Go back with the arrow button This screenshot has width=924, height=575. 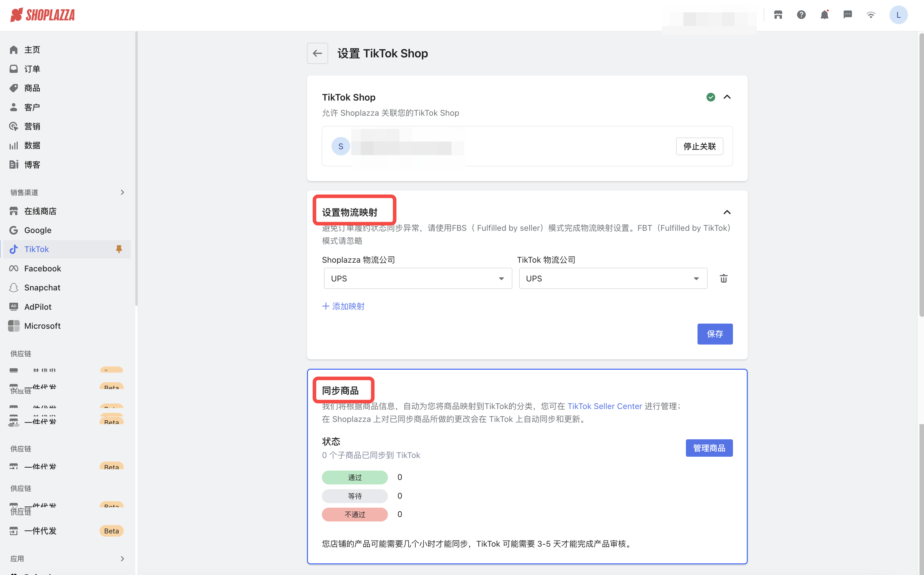pos(317,53)
